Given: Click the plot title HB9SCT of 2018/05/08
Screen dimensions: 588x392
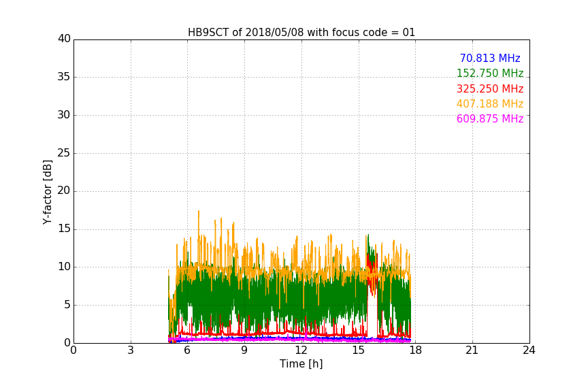Looking at the screenshot, I should click(x=301, y=33).
